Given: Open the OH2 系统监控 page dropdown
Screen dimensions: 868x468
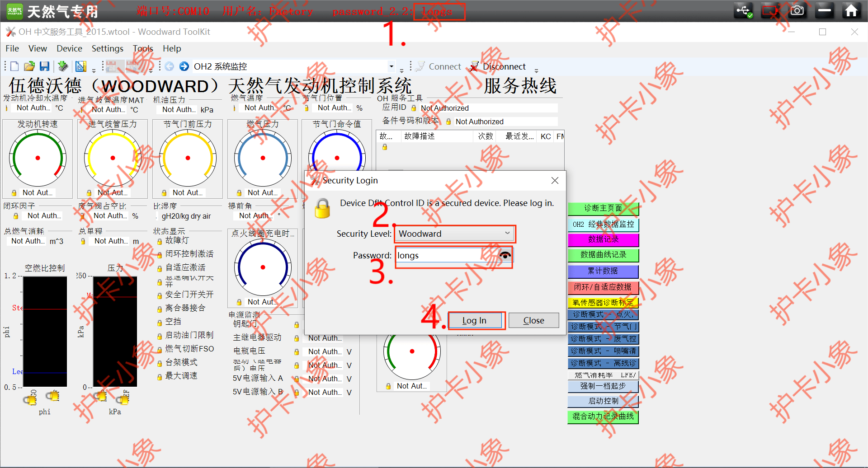Looking at the screenshot, I should point(391,66).
